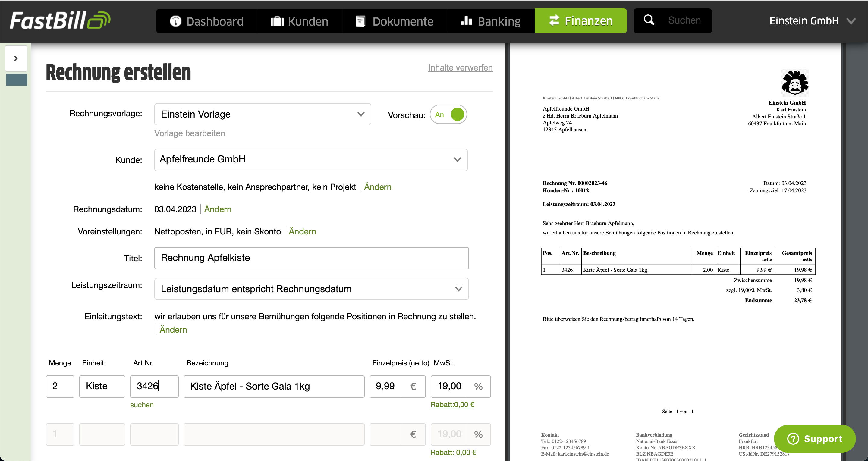The height and width of the screenshot is (461, 868).
Task: Click Ändern next to Rechnungsdatum
Action: point(218,209)
